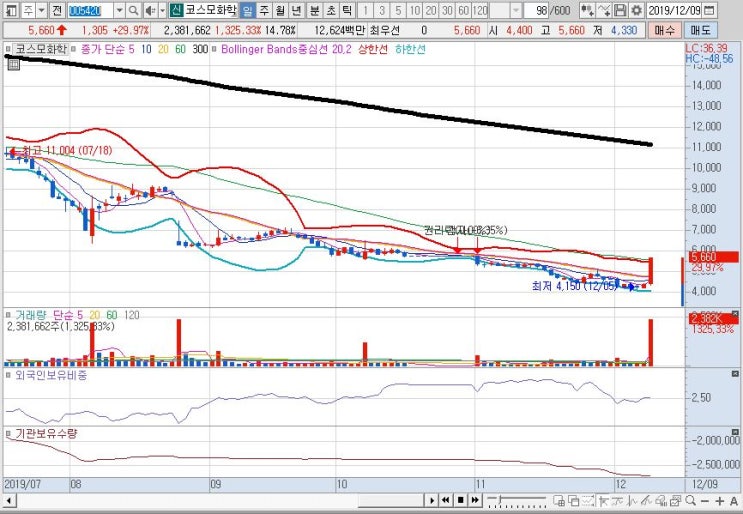Open the chart settings gear icon

pyautogui.click(x=636, y=10)
